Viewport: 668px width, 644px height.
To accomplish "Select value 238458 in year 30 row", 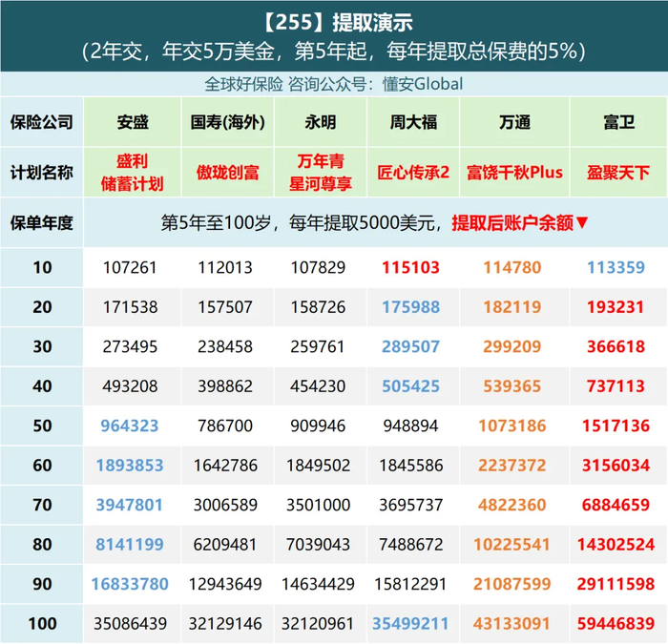I will [x=225, y=346].
